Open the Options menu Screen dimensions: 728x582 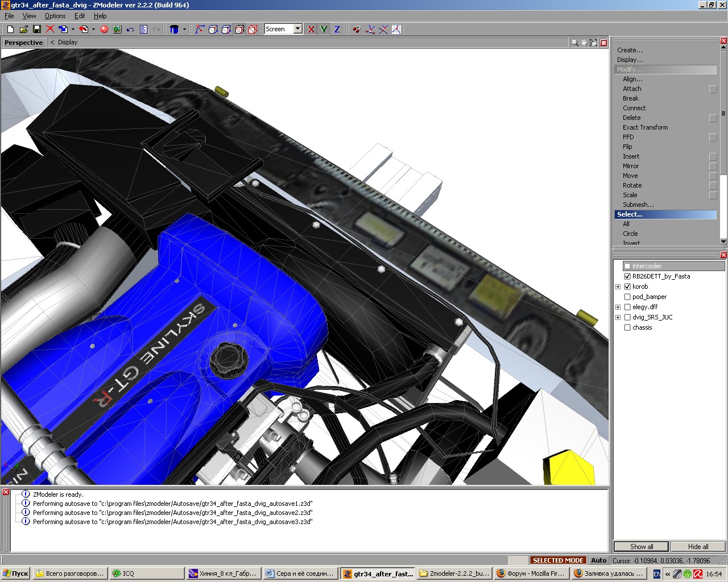pyautogui.click(x=55, y=16)
